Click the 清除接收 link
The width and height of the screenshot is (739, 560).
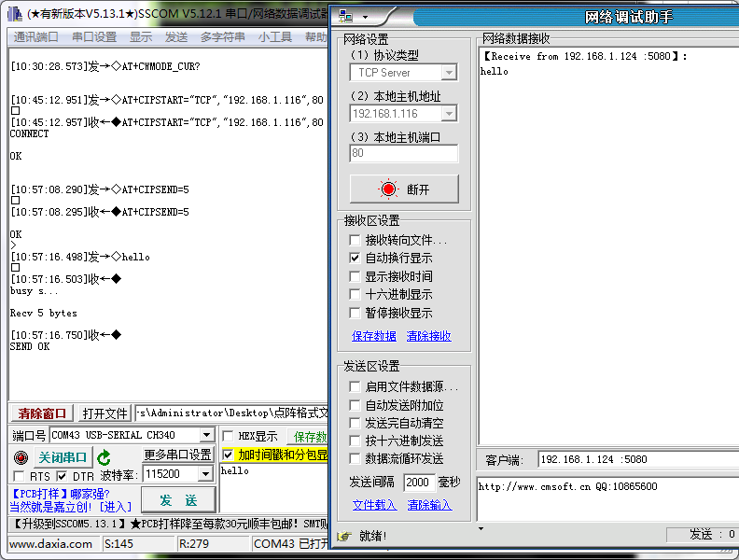coord(428,336)
